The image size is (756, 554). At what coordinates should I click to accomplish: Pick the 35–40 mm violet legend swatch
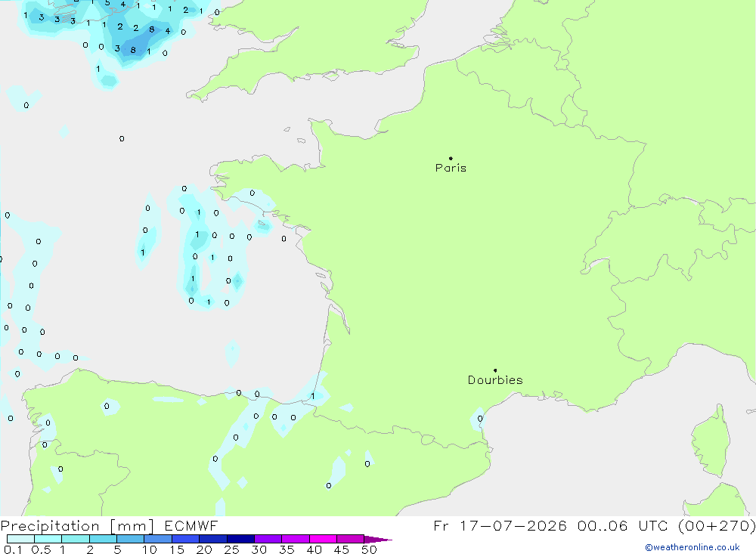coord(295,539)
